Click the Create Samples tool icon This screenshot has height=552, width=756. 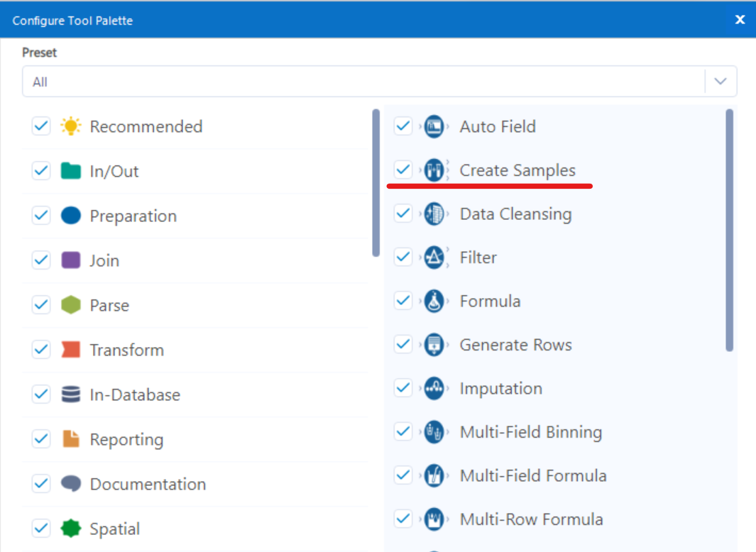(x=434, y=170)
